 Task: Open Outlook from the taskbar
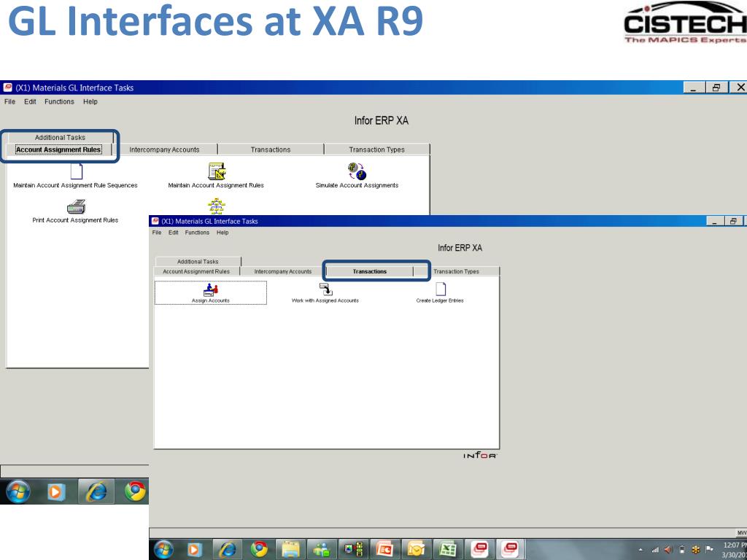click(x=416, y=550)
